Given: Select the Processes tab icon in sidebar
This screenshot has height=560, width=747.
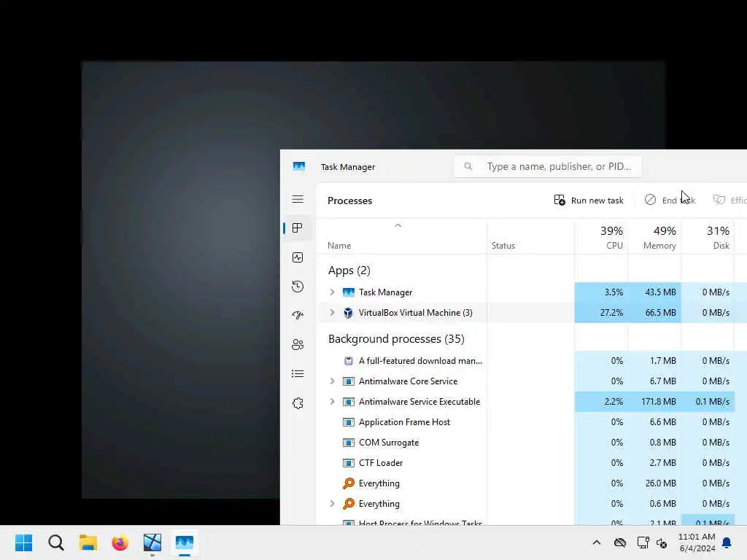Looking at the screenshot, I should [x=298, y=228].
